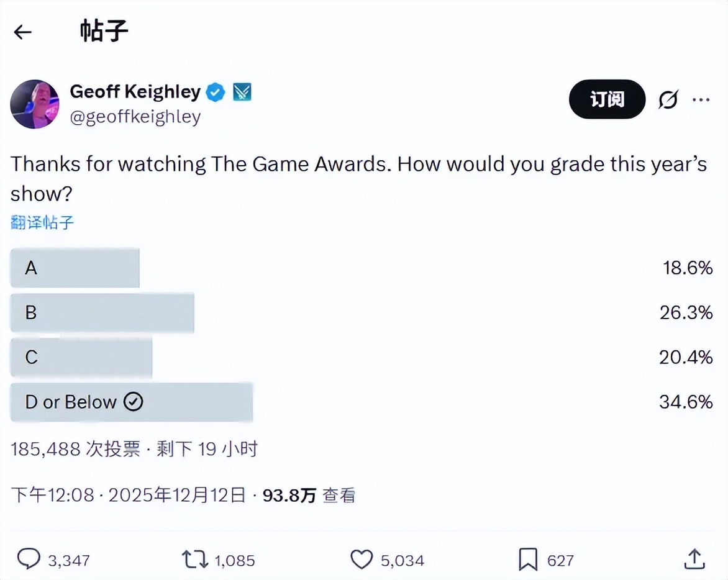
Task: Click the Grok slashed-circle icon
Action: pos(668,99)
